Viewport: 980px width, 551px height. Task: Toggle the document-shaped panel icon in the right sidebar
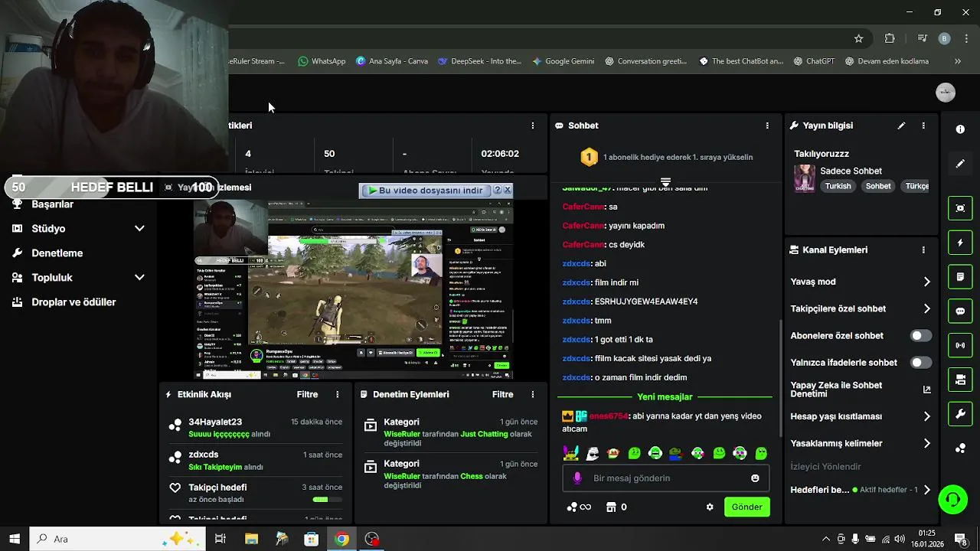click(960, 276)
